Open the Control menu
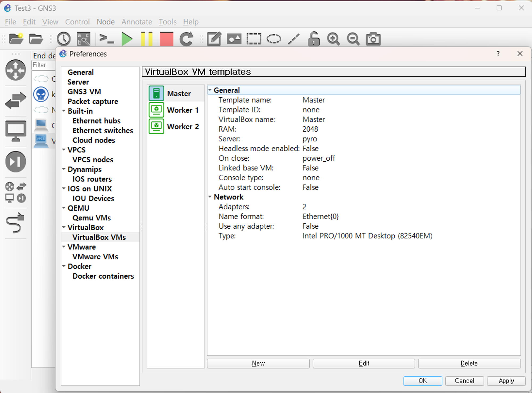Viewport: 532px width, 393px height. (x=77, y=22)
